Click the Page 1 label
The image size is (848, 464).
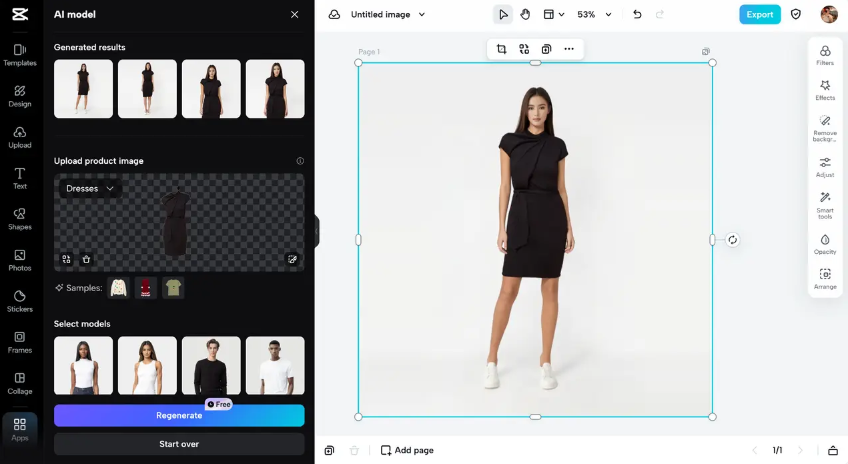(x=369, y=52)
